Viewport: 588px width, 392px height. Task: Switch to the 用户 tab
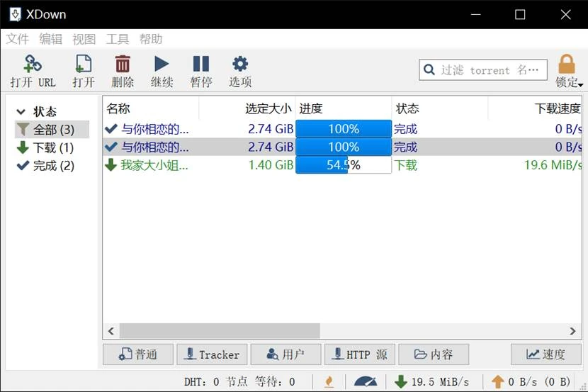(285, 354)
